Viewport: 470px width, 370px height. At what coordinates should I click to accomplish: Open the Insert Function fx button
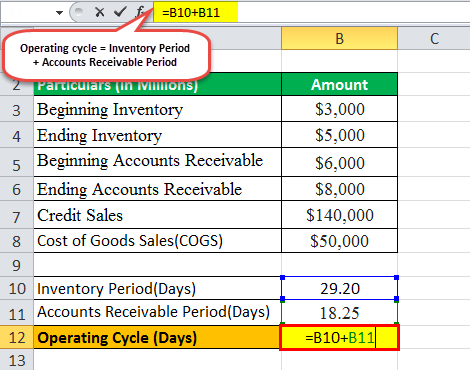(x=140, y=12)
